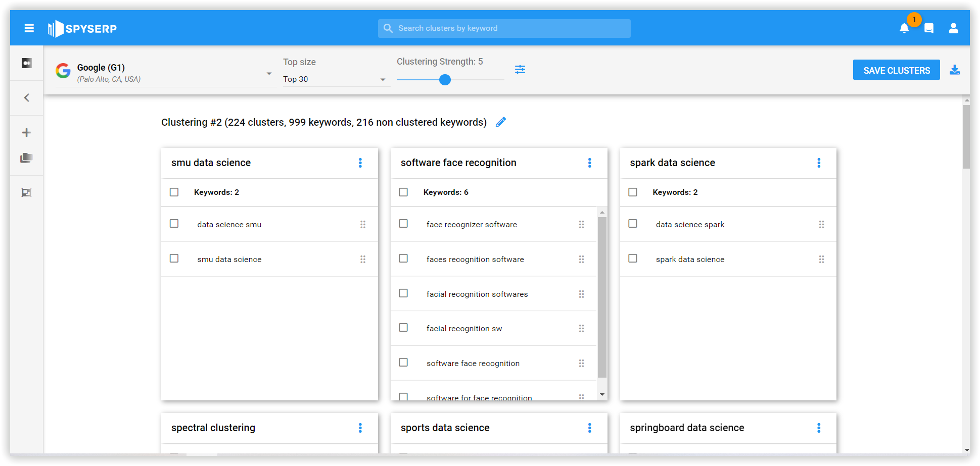Viewport: 980px width, 466px height.
Task: Expand the Google (G1) search engine dropdown
Action: [269, 74]
